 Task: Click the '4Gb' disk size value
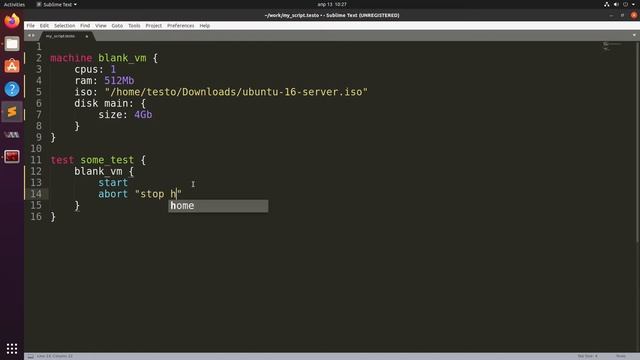143,115
